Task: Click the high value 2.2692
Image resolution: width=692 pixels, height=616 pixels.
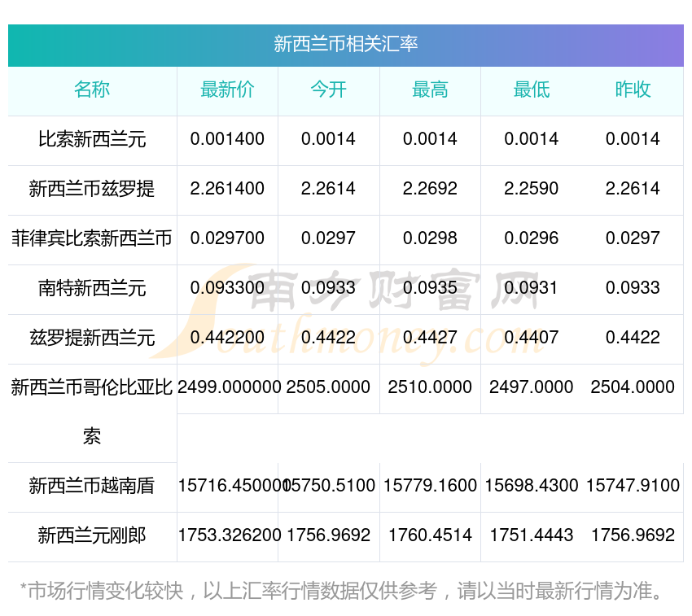Action: coord(430,189)
